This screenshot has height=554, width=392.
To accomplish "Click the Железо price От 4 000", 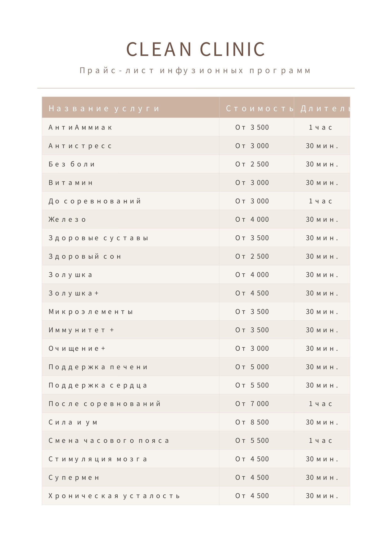I will pyautogui.click(x=252, y=219).
